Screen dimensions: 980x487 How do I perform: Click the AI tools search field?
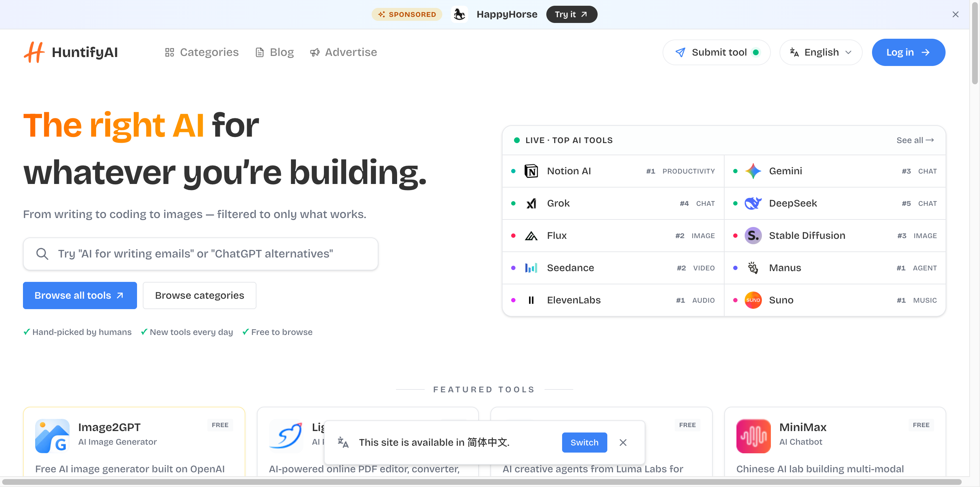[x=201, y=254]
